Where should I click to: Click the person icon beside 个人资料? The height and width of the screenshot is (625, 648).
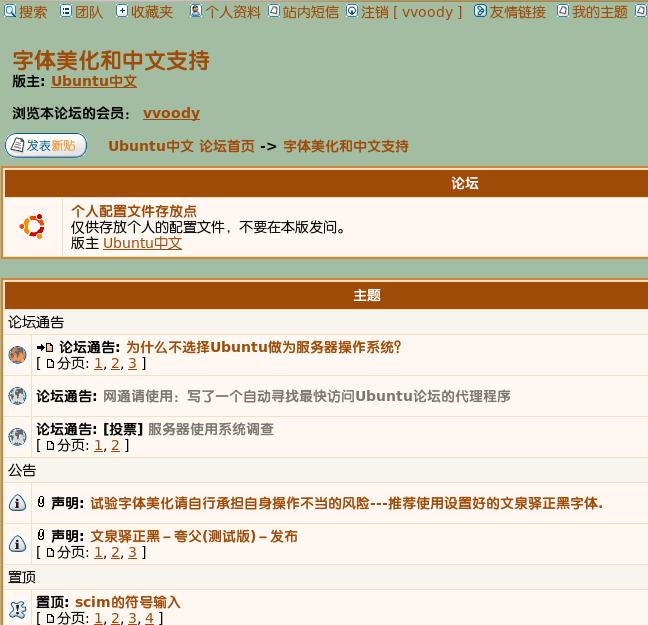[196, 11]
